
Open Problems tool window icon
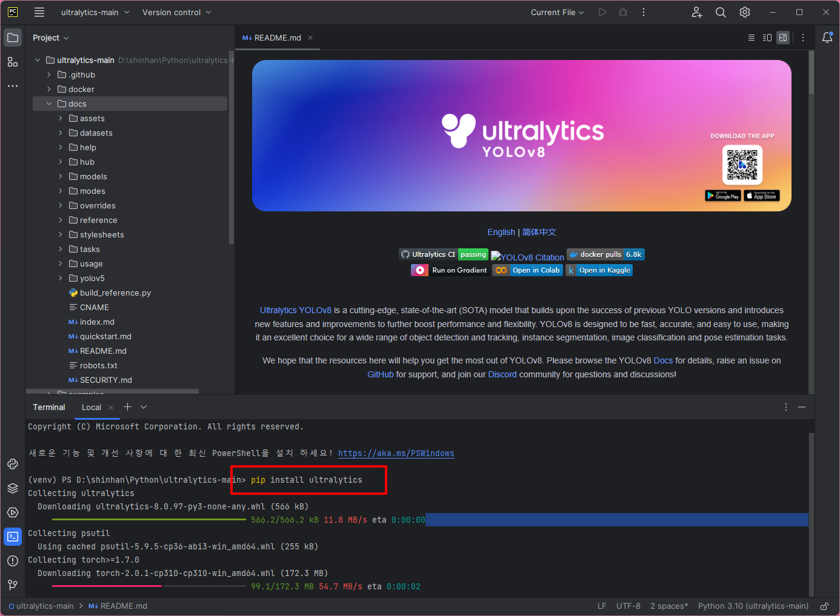13,561
